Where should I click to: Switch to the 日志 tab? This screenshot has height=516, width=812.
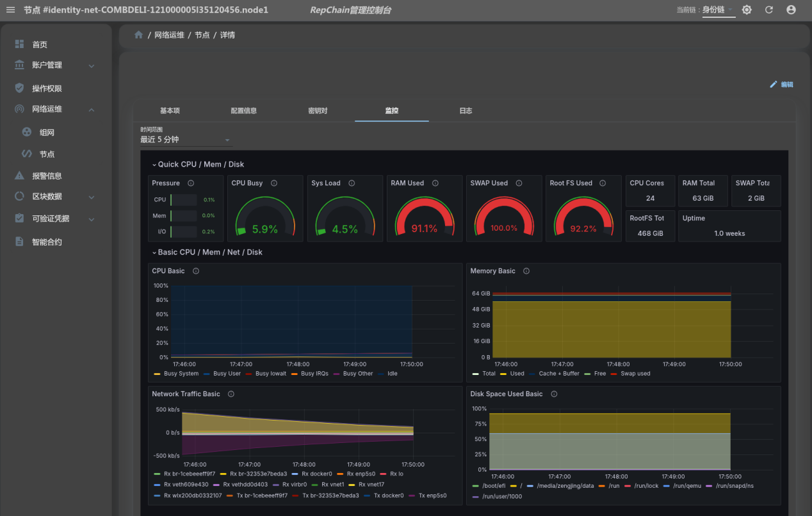click(x=466, y=111)
